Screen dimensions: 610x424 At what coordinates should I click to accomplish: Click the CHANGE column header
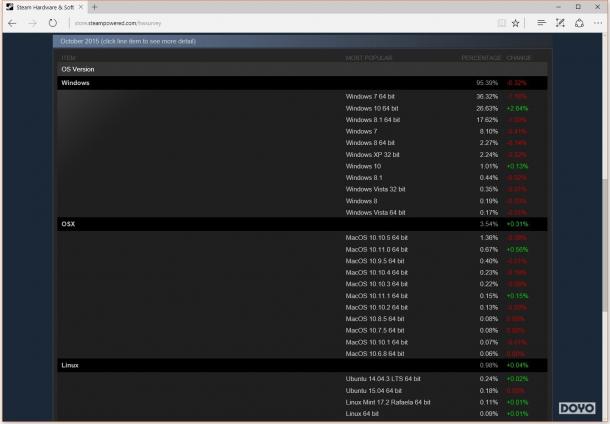point(519,58)
